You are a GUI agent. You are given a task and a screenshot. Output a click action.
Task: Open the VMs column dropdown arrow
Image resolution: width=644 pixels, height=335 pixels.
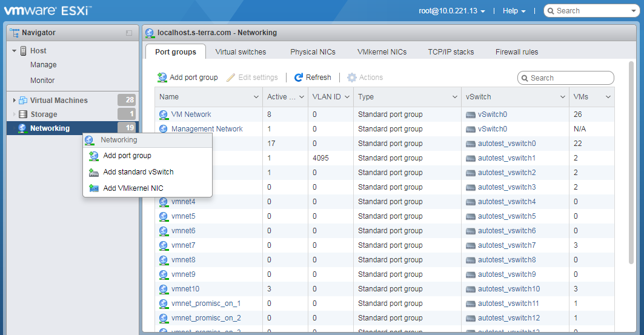click(x=608, y=97)
